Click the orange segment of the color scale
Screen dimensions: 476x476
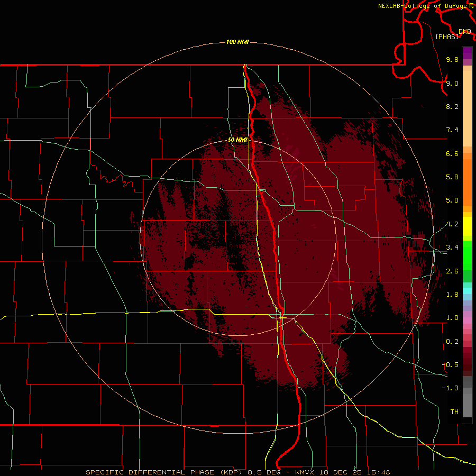coord(467,182)
